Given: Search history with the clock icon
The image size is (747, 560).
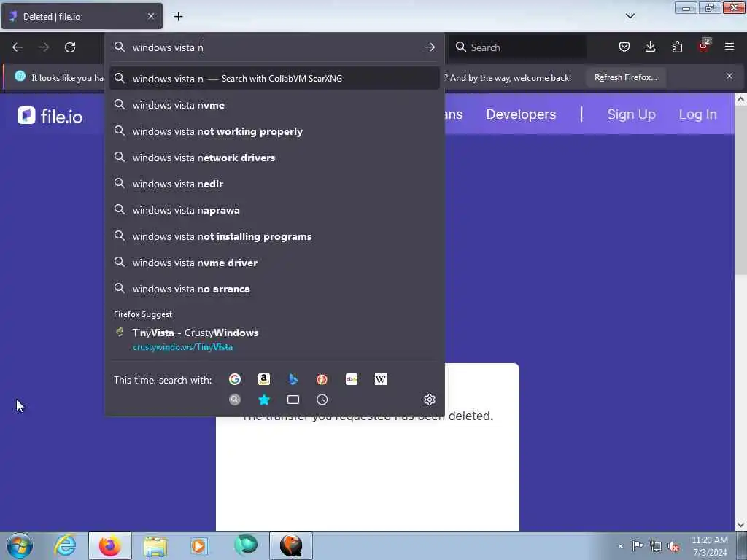Looking at the screenshot, I should pos(322,400).
